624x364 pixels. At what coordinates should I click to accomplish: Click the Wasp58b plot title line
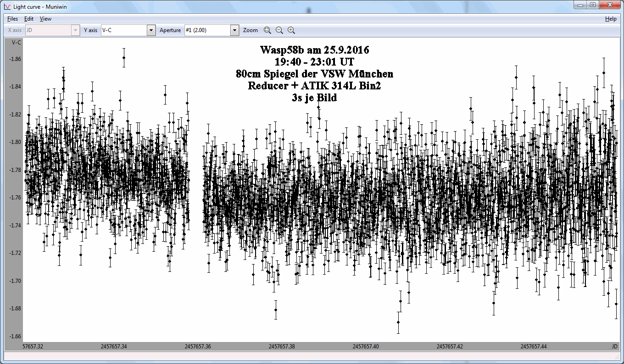pyautogui.click(x=314, y=50)
